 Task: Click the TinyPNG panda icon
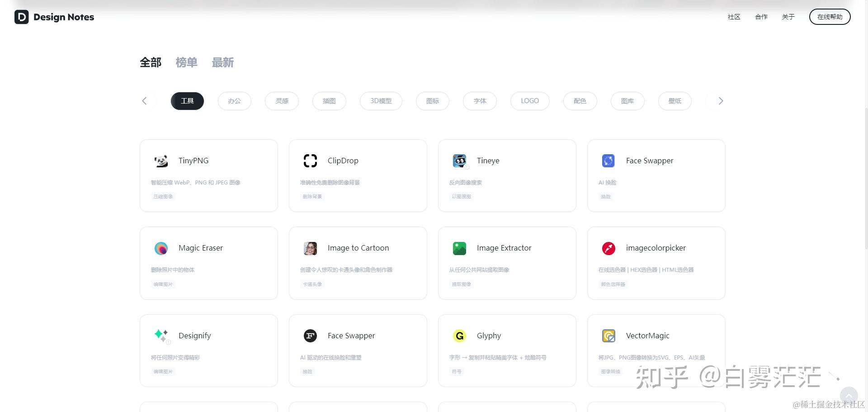pos(161,161)
